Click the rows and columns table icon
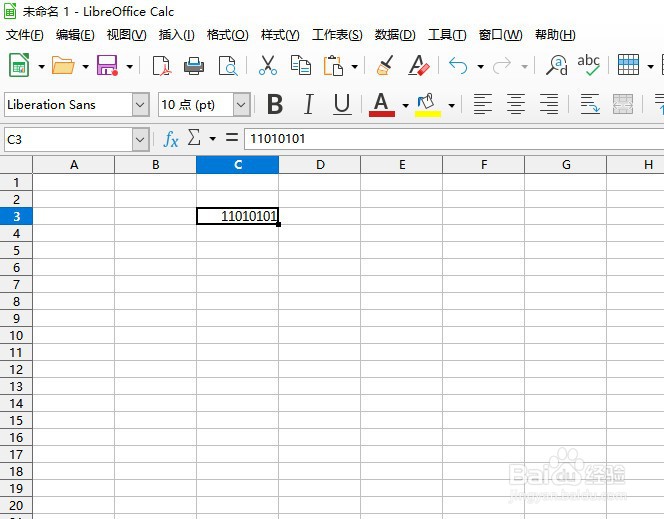 pos(628,65)
